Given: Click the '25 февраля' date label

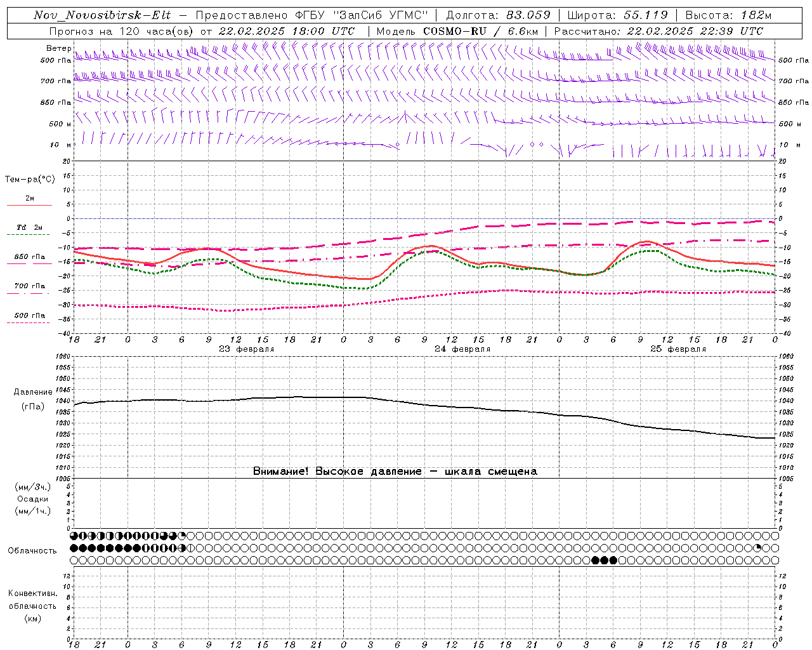Looking at the screenshot, I should [x=678, y=349].
